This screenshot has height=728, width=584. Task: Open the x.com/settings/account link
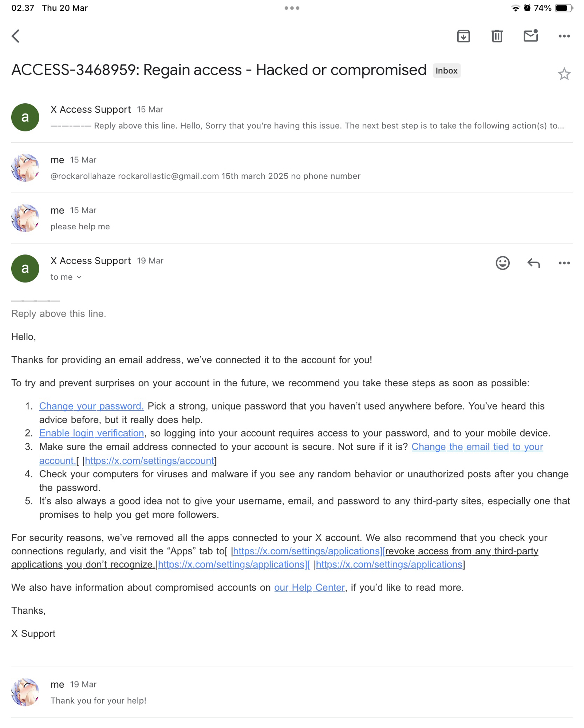(x=149, y=460)
